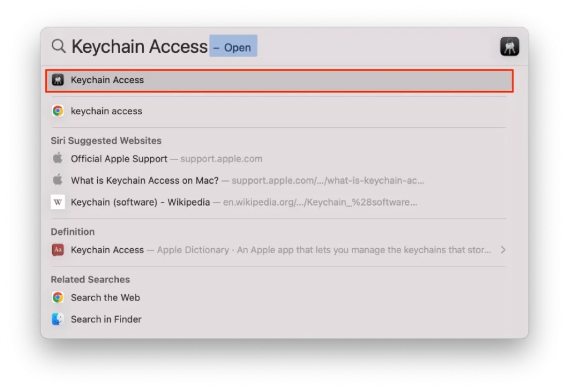Image resolution: width=569 pixels, height=392 pixels.
Task: Open Official Apple Support website result
Action: click(x=279, y=159)
